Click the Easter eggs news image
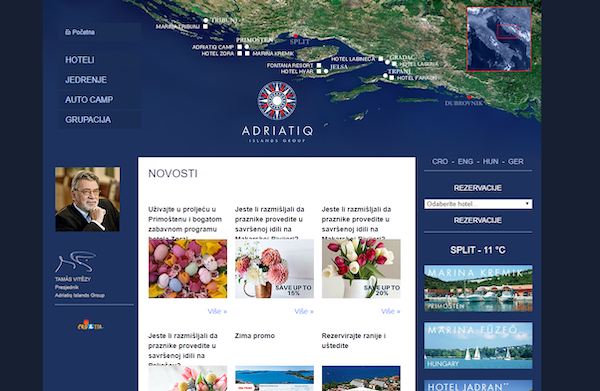600x391 pixels. point(188,269)
